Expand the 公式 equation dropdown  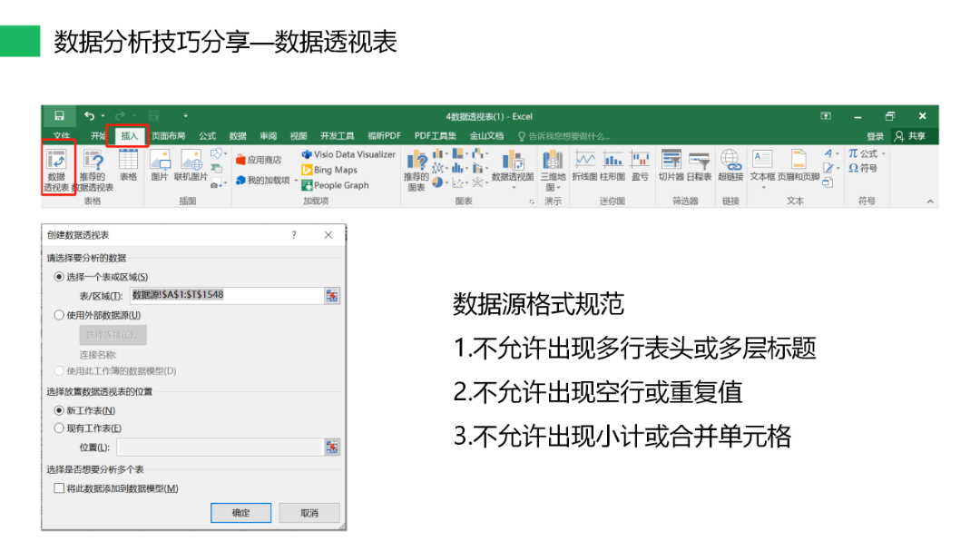point(884,154)
